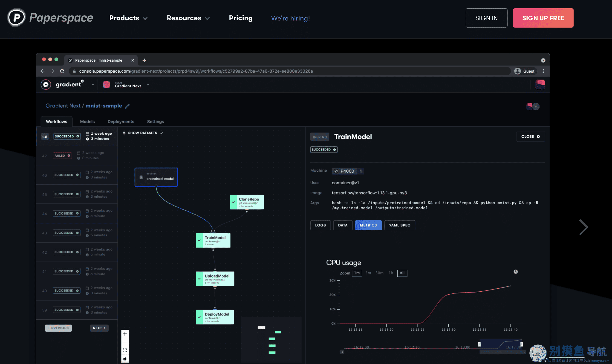Switch to the Settings tab
Screen dimensions: 612x364
(x=156, y=122)
